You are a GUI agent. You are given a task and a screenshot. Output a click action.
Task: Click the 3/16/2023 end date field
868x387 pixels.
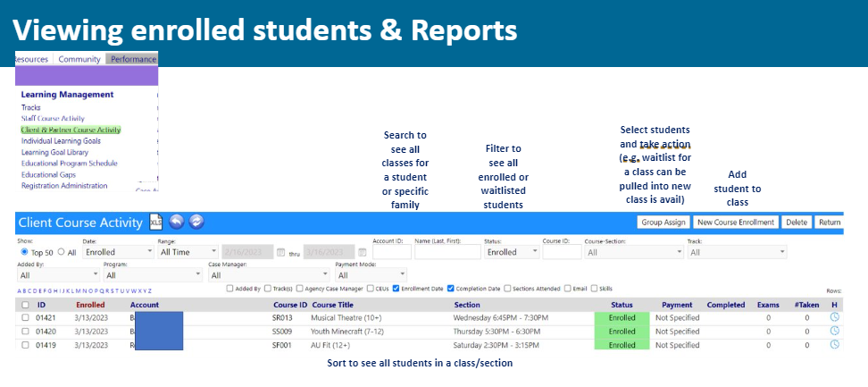(330, 252)
